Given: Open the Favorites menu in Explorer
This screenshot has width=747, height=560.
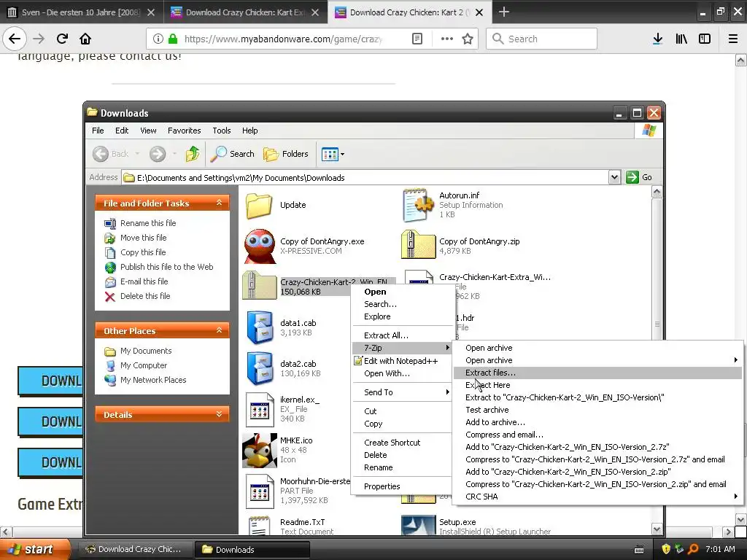Looking at the screenshot, I should [184, 131].
